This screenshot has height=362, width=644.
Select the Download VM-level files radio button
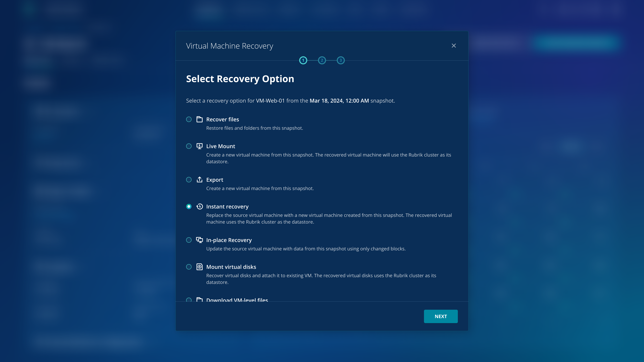point(189,299)
